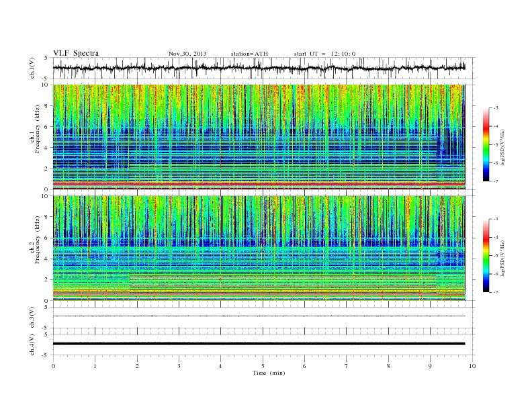This screenshot has width=532, height=411.
Task: Click time axis tick label "1"
Action: (x=95, y=366)
